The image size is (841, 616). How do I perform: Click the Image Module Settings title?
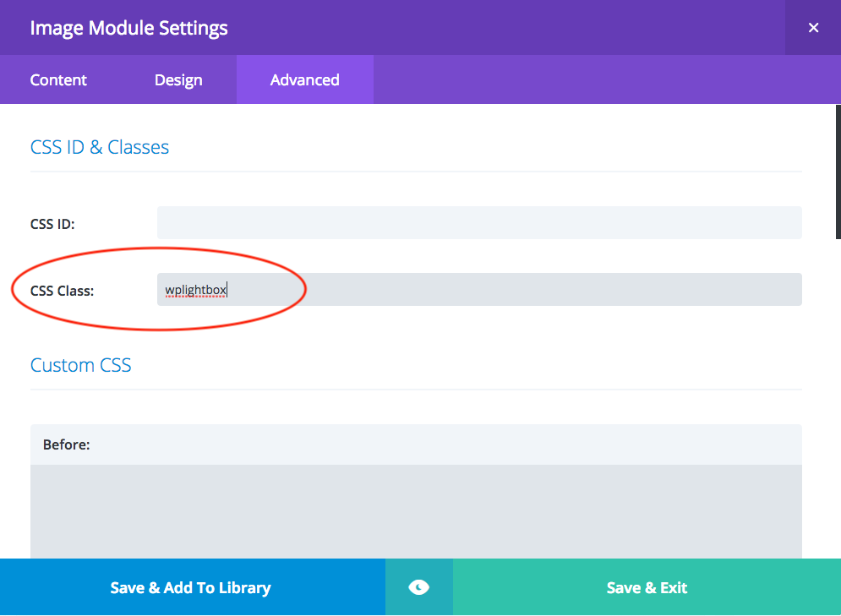coord(128,28)
